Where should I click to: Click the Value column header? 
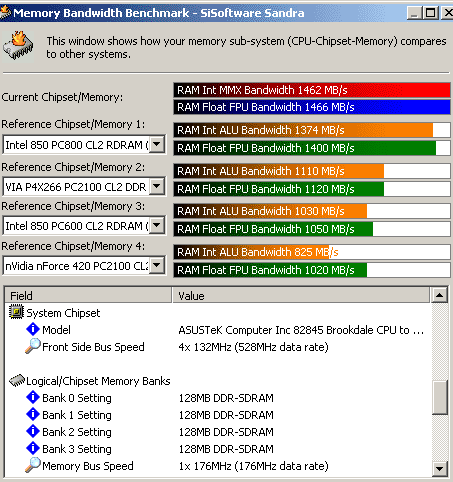click(301, 295)
